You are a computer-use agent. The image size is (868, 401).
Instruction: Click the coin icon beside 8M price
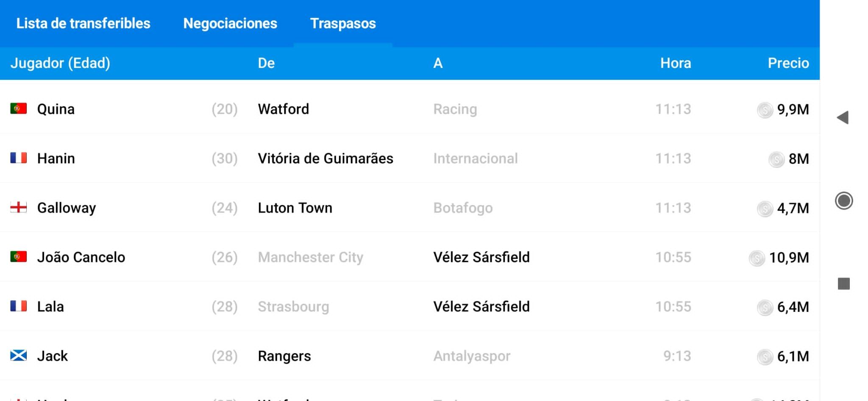(776, 160)
